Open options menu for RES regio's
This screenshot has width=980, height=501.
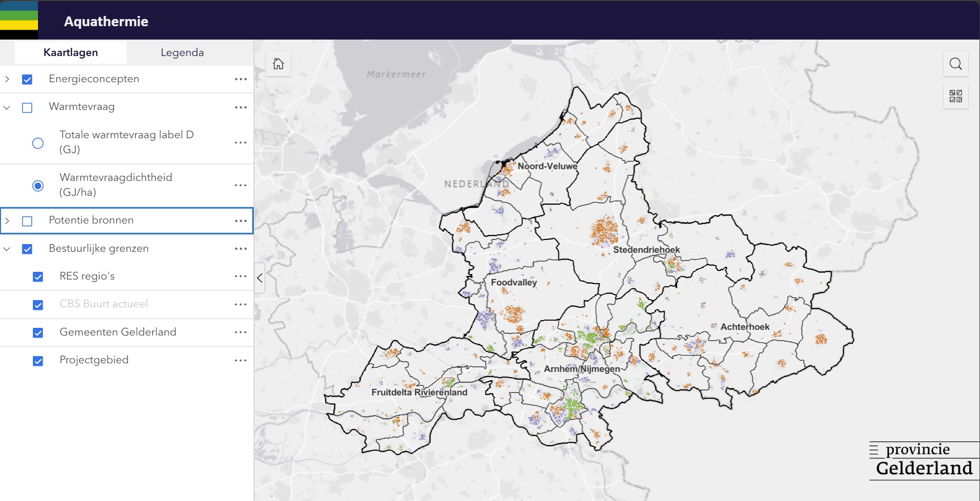tap(241, 276)
